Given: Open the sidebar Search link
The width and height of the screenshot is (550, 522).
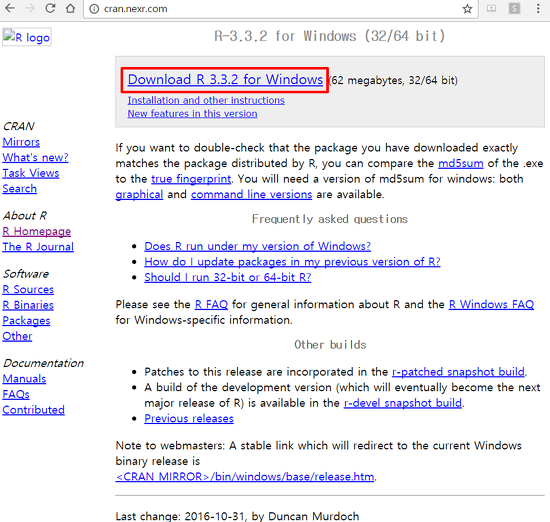Looking at the screenshot, I should click(x=20, y=189).
